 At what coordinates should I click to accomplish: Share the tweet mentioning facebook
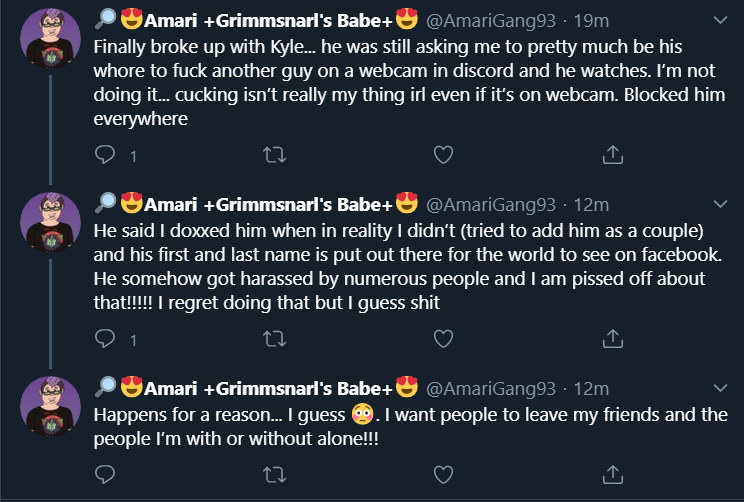click(x=613, y=338)
